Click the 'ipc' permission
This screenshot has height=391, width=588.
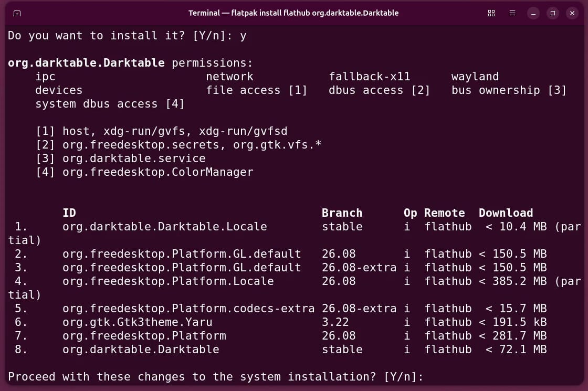point(45,77)
